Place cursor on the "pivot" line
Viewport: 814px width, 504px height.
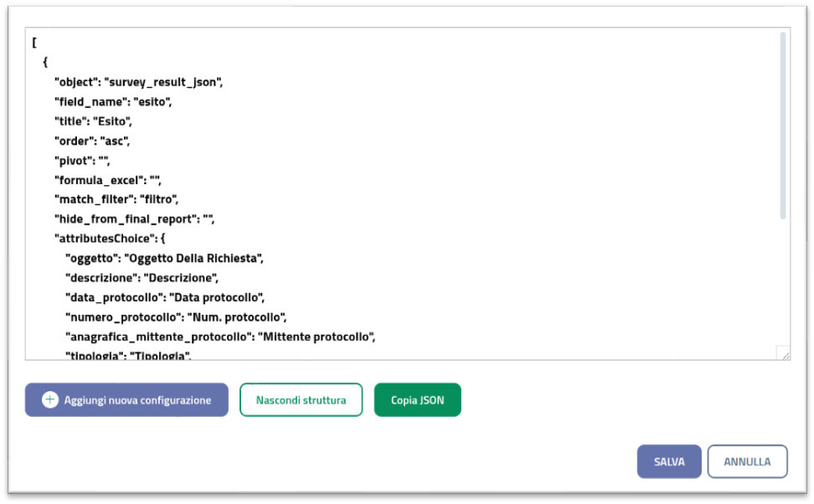pyautogui.click(x=82, y=160)
